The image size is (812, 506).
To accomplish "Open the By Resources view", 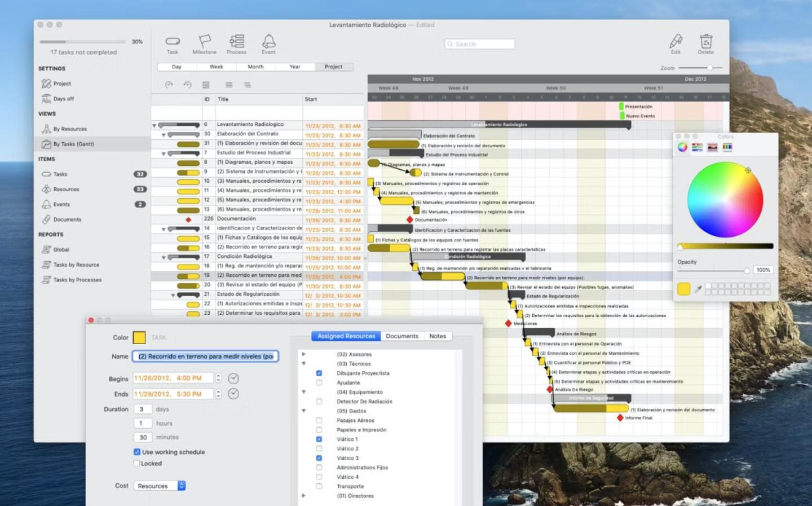I will tap(70, 129).
